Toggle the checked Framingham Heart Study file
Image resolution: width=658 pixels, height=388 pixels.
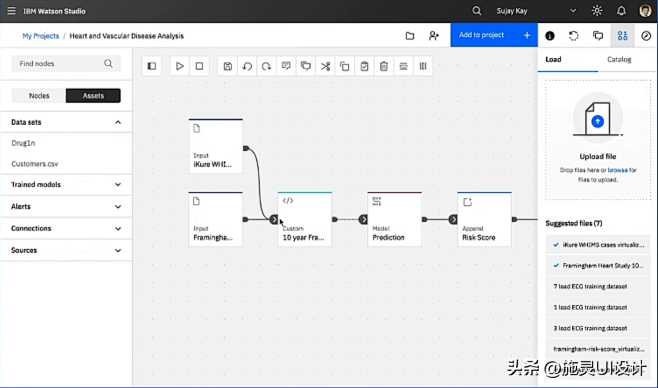pos(598,266)
